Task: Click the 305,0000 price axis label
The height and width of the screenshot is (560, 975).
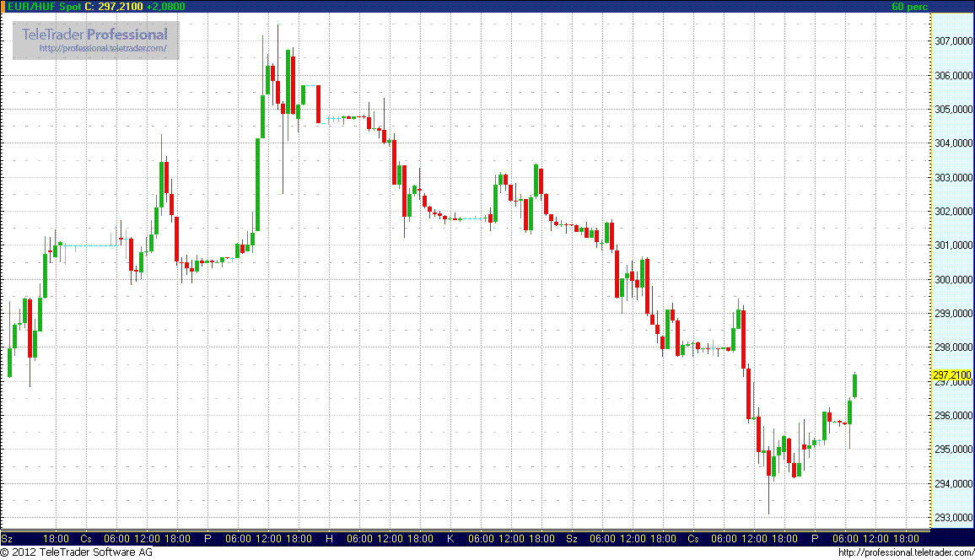Action: tap(954, 110)
